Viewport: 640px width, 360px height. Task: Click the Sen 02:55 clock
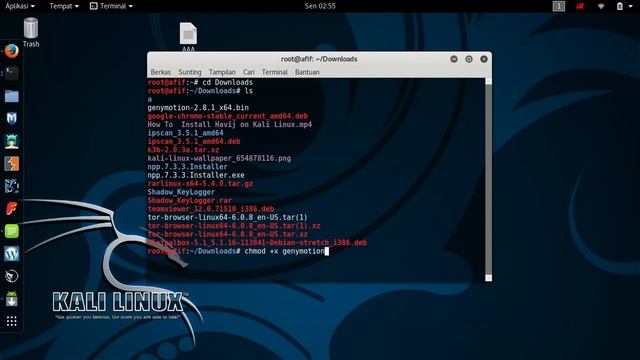pyautogui.click(x=320, y=6)
